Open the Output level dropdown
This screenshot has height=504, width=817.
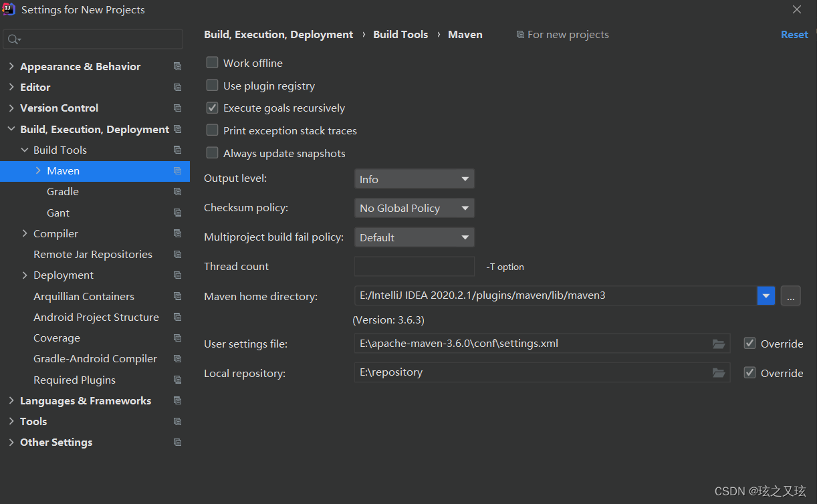click(x=414, y=179)
